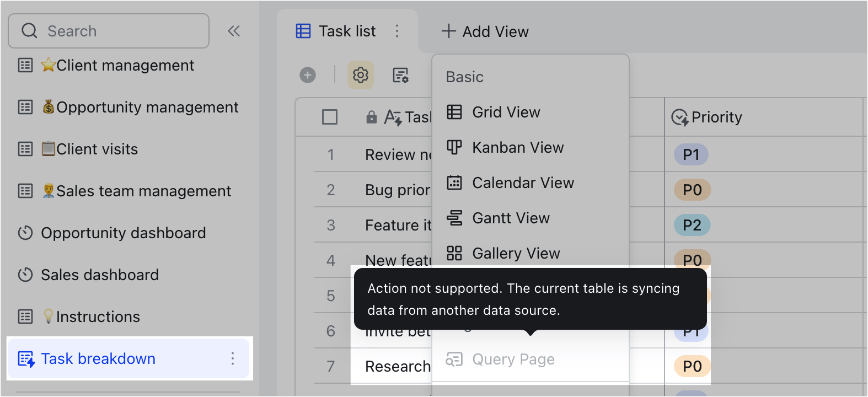Open the Add View menu
The height and width of the screenshot is (397, 868).
(x=484, y=31)
